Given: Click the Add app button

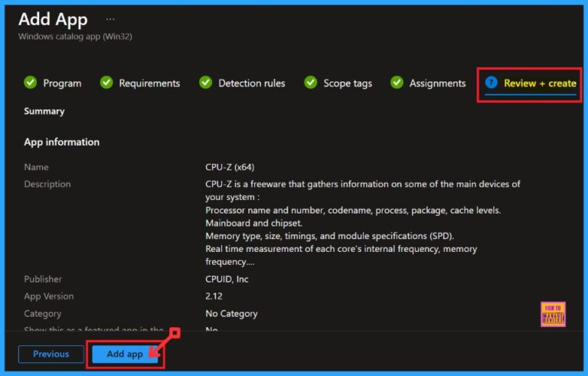Looking at the screenshot, I should tap(125, 354).
